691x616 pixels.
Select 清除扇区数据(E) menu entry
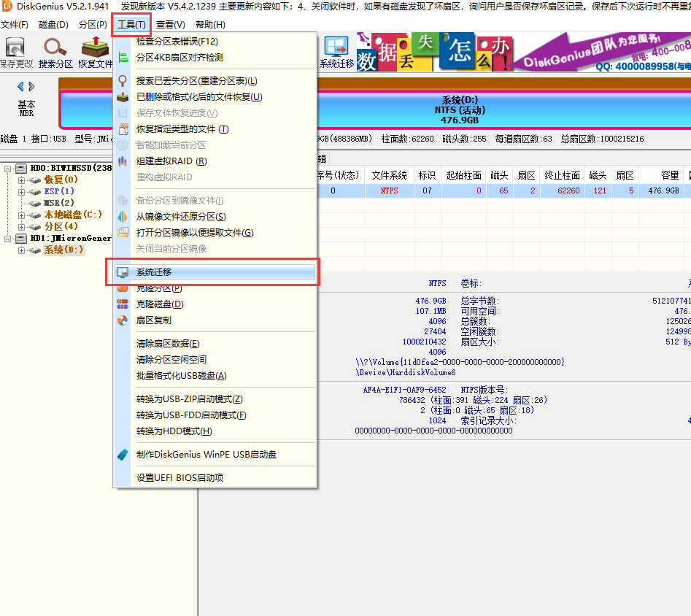click(215, 344)
